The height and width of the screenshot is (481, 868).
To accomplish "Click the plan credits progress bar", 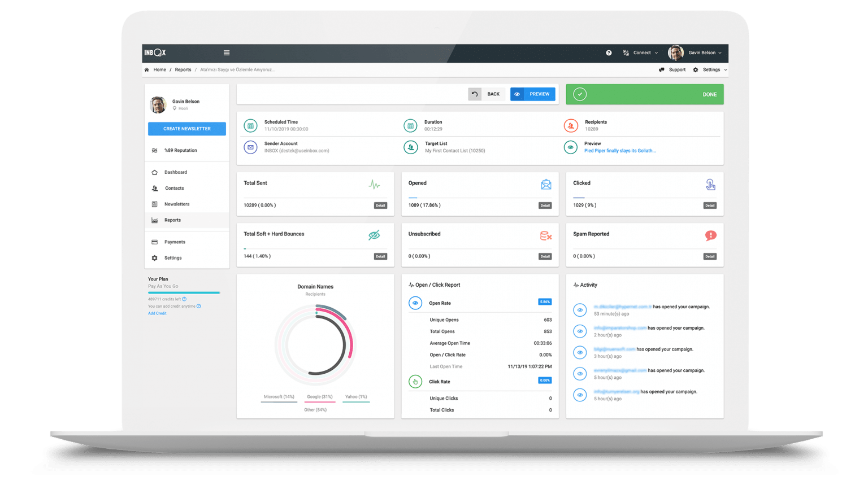I will pos(184,292).
